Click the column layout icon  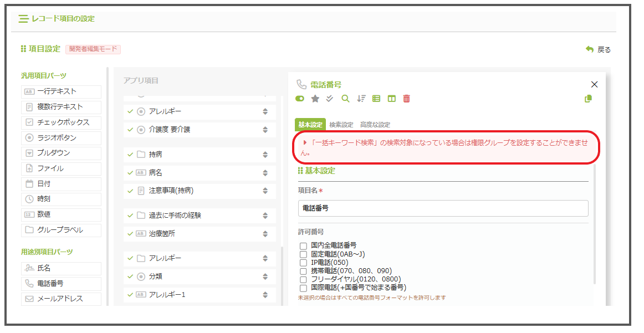pyautogui.click(x=391, y=99)
